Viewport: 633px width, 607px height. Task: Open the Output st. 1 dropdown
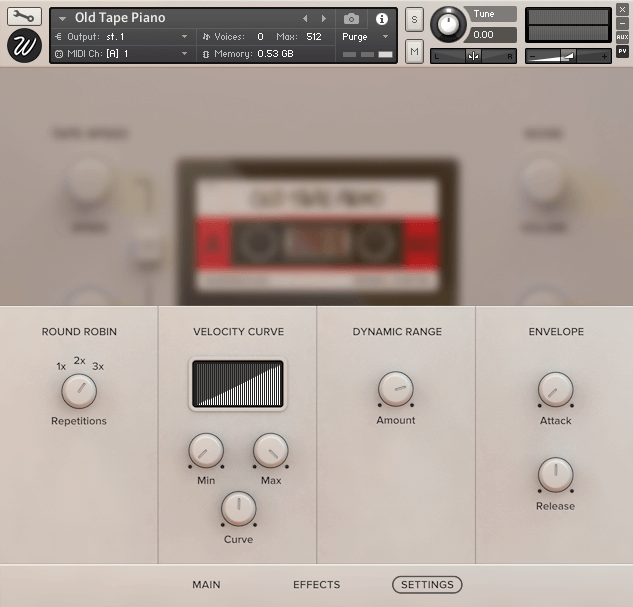pyautogui.click(x=121, y=37)
